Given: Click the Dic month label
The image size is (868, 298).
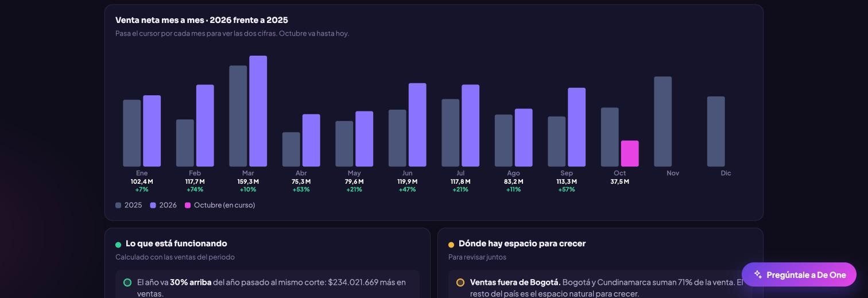Looking at the screenshot, I should (x=726, y=173).
